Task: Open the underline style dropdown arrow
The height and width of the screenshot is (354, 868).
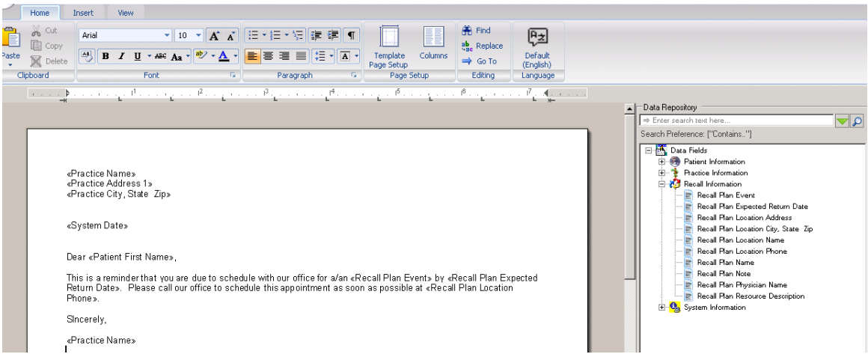Action: click(x=148, y=56)
